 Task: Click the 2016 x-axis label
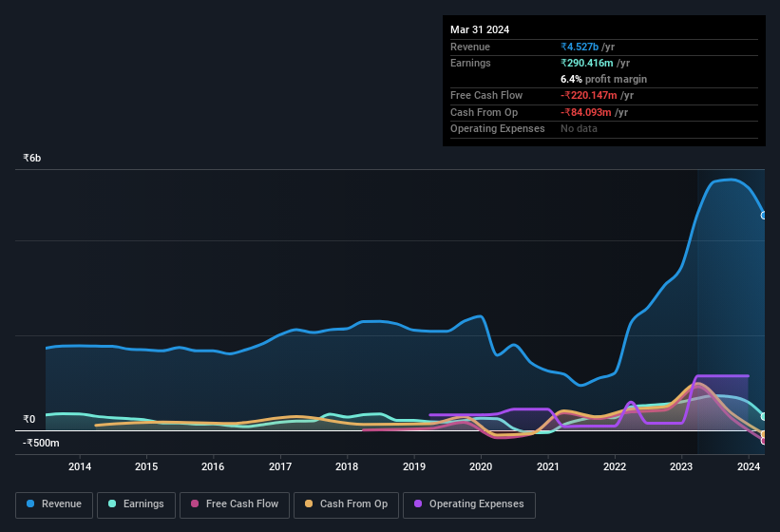(213, 466)
